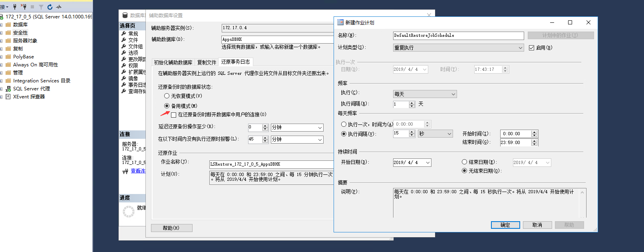644x252 pixels.
Task: Click the wrench icon beside 常规 page
Action: [x=124, y=34]
